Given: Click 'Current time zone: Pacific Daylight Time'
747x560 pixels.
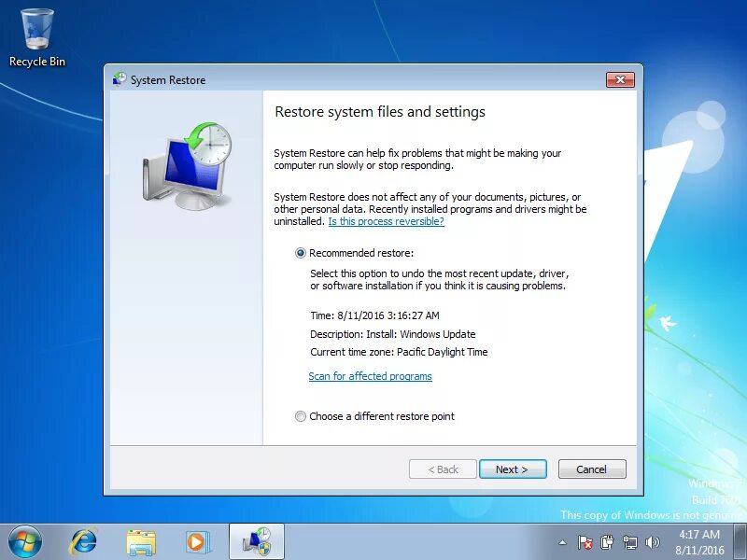Looking at the screenshot, I should [x=399, y=352].
